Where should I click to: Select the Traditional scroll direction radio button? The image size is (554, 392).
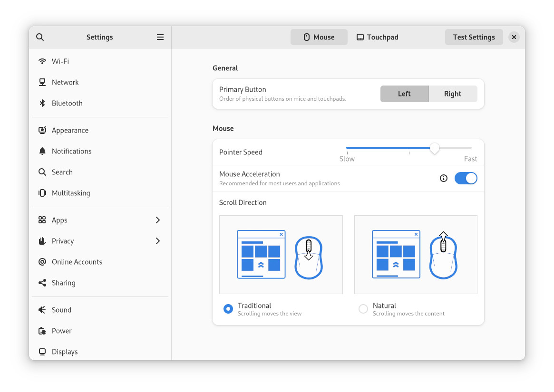coord(228,309)
